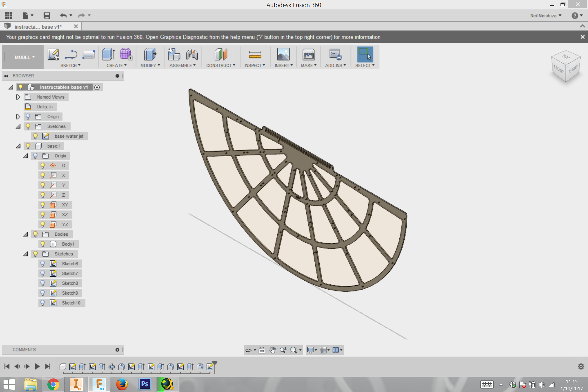Viewport: 588px width, 392px height.
Task: Open the INSPECT menu
Action: coord(255,65)
